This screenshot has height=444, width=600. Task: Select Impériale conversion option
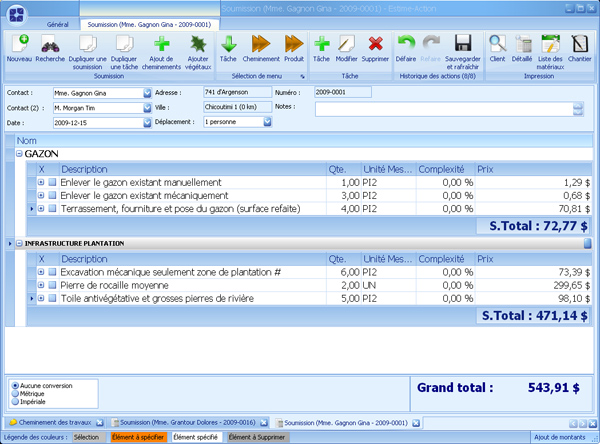point(14,401)
